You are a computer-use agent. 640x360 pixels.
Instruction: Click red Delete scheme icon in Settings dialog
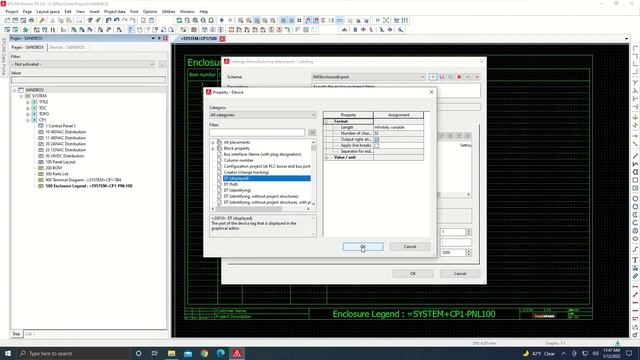tap(459, 77)
